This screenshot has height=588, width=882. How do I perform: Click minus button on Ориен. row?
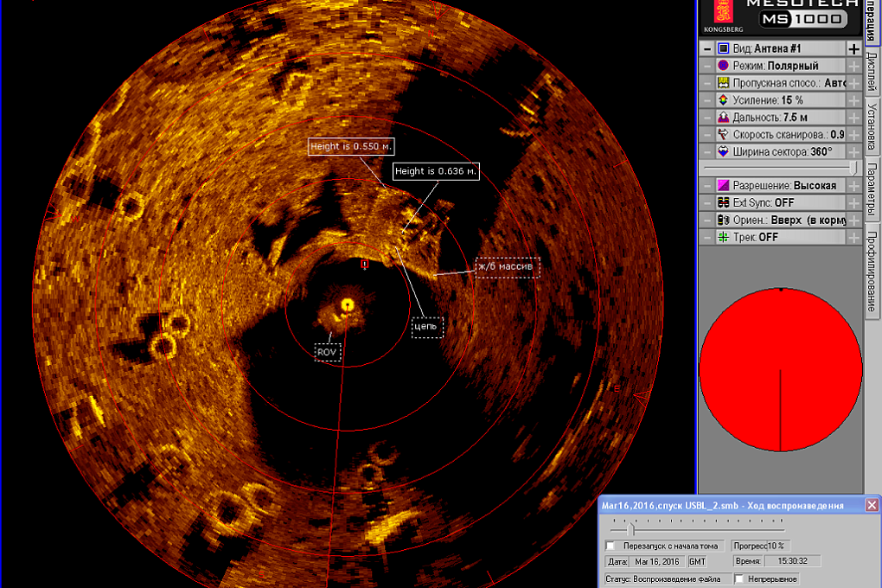(x=707, y=220)
